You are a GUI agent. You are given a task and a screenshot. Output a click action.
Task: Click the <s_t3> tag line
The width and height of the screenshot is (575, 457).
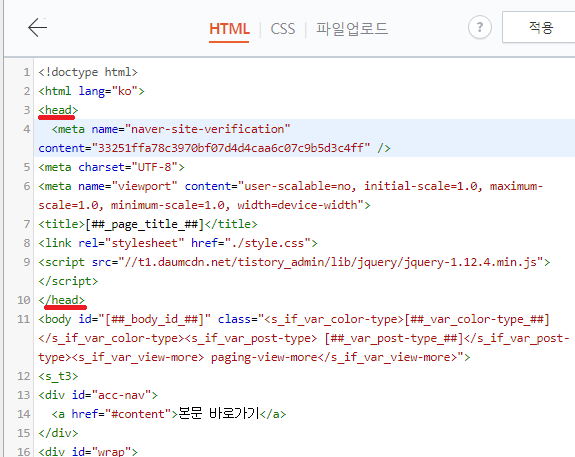pyautogui.click(x=58, y=376)
